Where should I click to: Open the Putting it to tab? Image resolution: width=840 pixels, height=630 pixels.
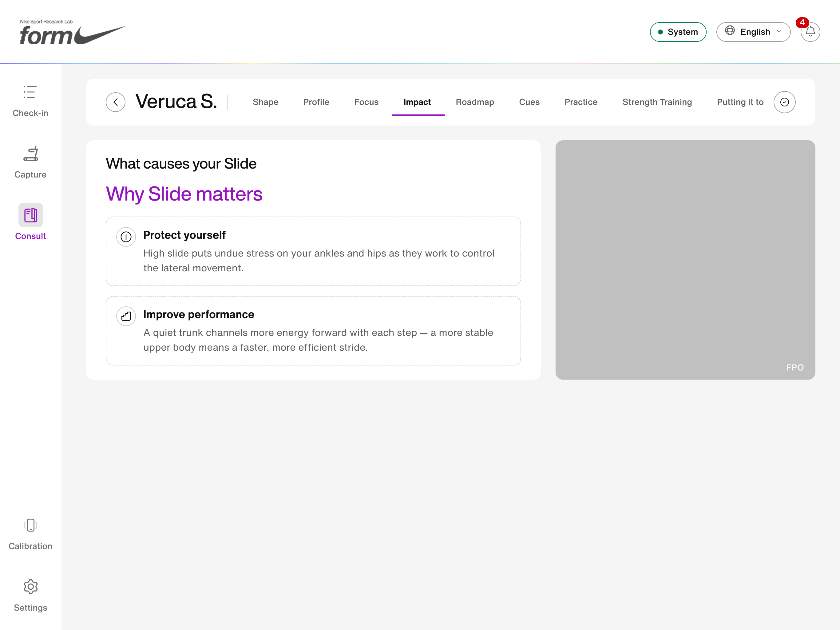tap(740, 102)
